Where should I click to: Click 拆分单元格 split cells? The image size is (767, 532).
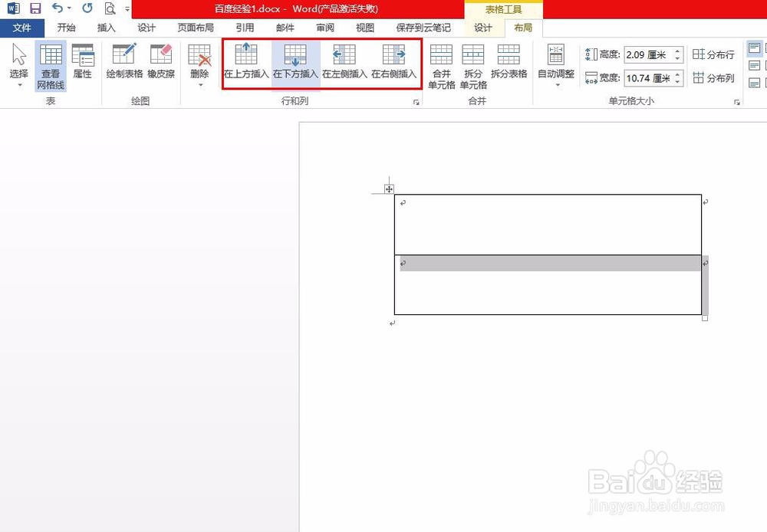coord(473,66)
